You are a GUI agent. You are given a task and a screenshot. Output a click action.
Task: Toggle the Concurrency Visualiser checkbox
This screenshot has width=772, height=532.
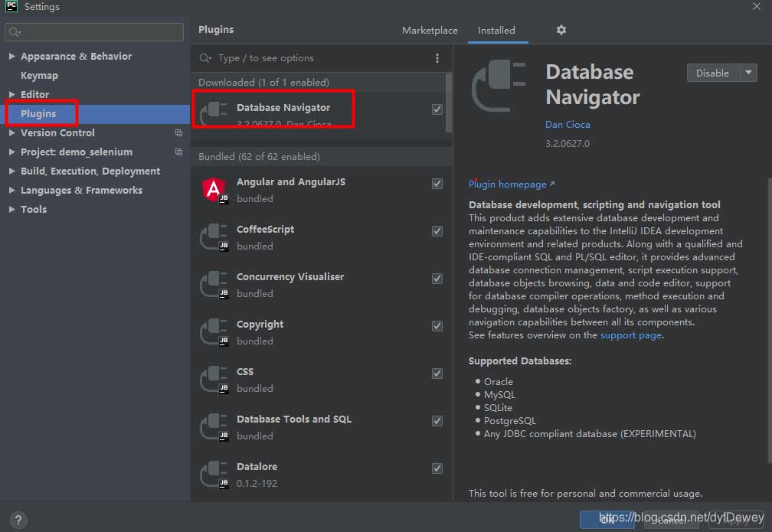coord(437,279)
